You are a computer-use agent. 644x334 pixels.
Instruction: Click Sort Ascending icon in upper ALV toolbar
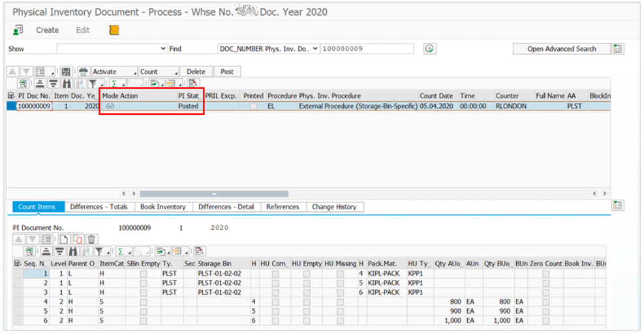pos(40,83)
